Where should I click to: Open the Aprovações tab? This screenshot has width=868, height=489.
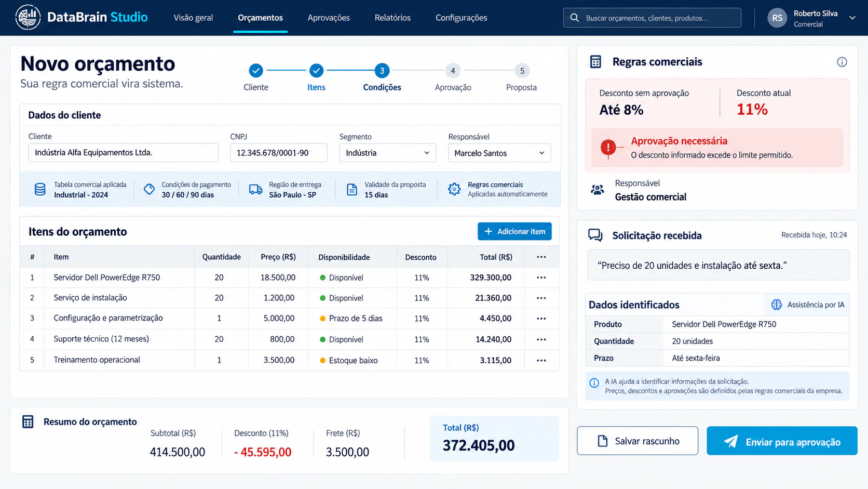329,18
